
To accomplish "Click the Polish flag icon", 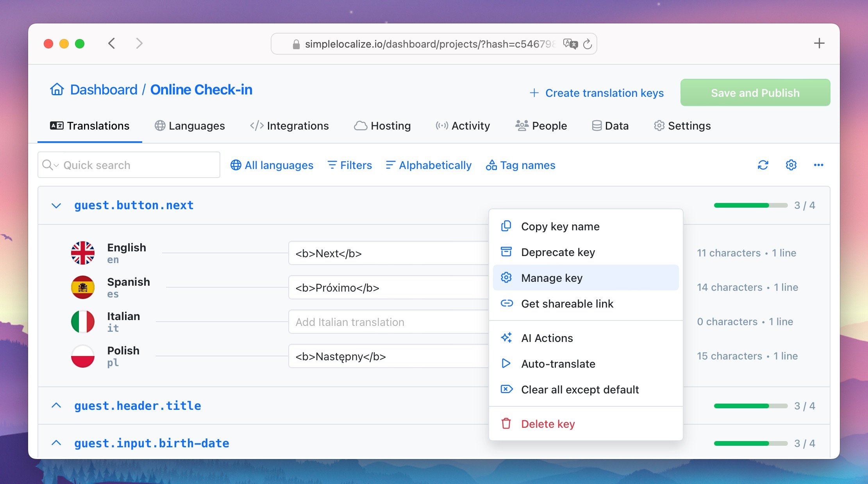I will 82,356.
